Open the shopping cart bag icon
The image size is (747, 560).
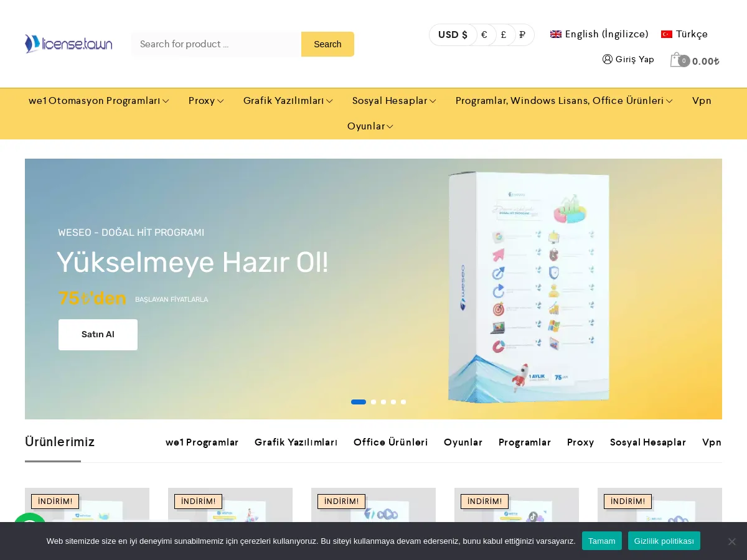677,60
